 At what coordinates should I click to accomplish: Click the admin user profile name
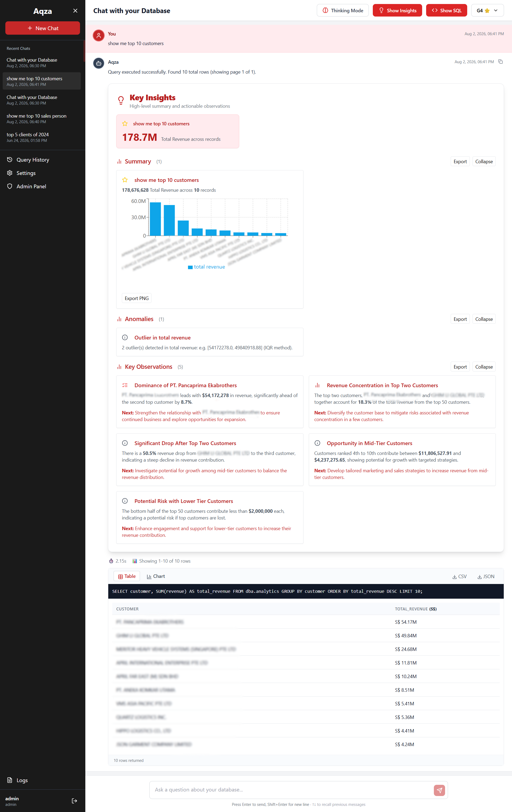tap(12, 798)
